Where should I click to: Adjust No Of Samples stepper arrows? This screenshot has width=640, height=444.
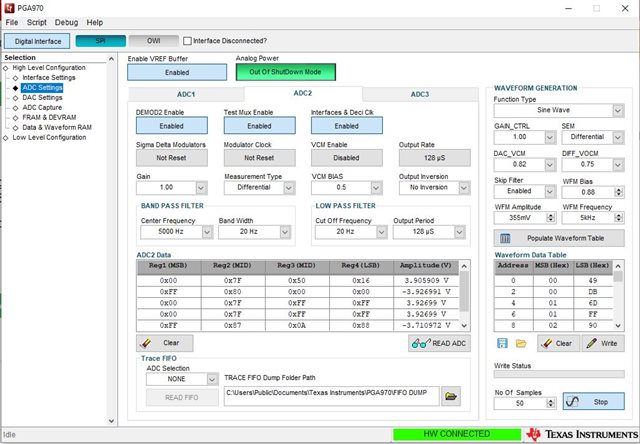551,404
